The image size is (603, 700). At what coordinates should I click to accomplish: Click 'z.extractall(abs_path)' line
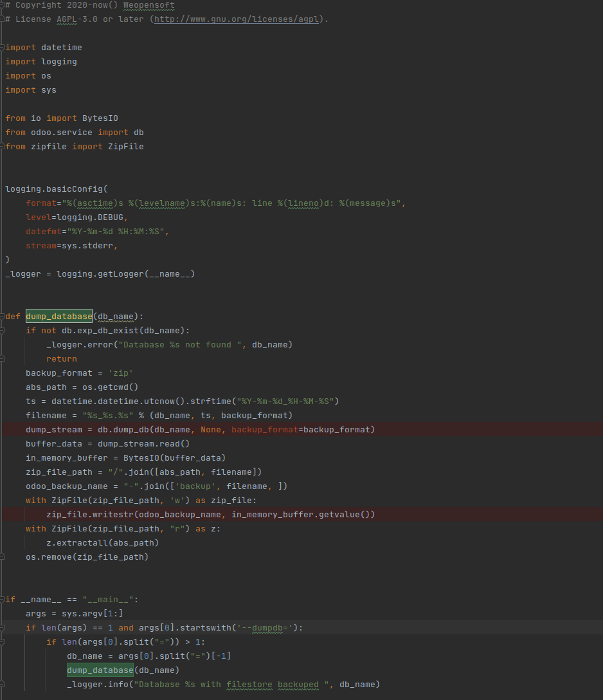(x=103, y=543)
